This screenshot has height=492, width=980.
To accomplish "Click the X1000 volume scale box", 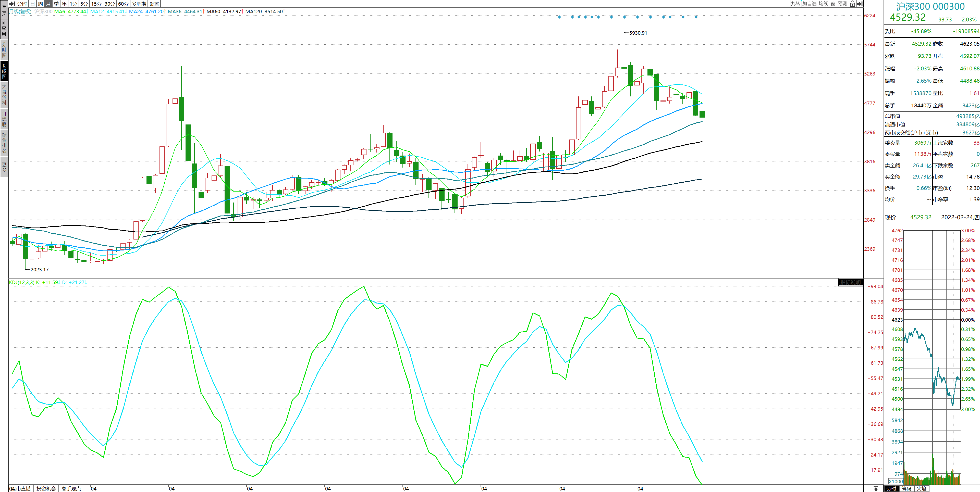I will pyautogui.click(x=896, y=481).
